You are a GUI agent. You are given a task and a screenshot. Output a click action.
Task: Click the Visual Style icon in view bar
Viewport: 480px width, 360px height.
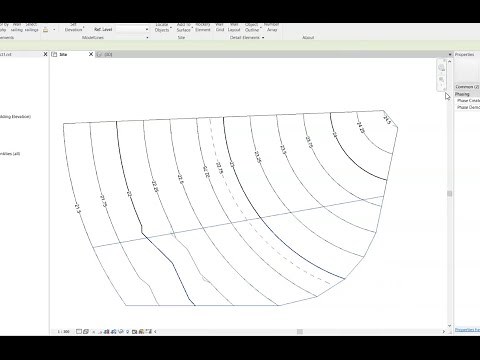coord(86,332)
